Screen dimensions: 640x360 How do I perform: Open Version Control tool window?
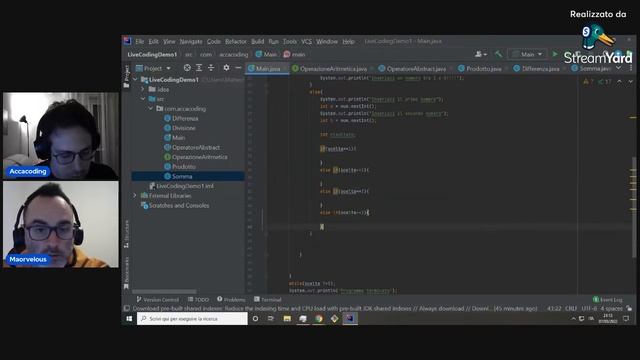tap(158, 300)
